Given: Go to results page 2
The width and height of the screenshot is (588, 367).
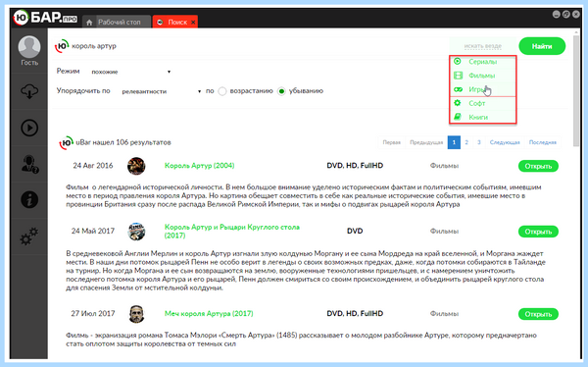Looking at the screenshot, I should coord(466,142).
